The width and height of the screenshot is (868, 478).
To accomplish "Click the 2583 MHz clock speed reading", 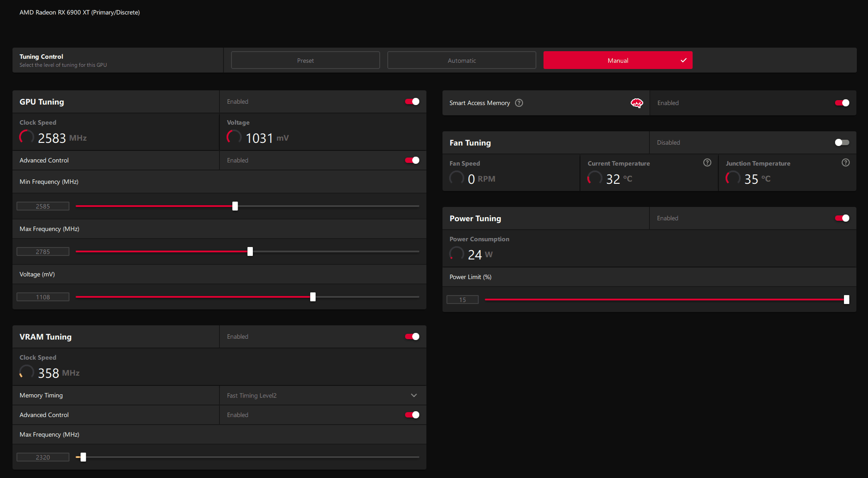I will (x=62, y=138).
